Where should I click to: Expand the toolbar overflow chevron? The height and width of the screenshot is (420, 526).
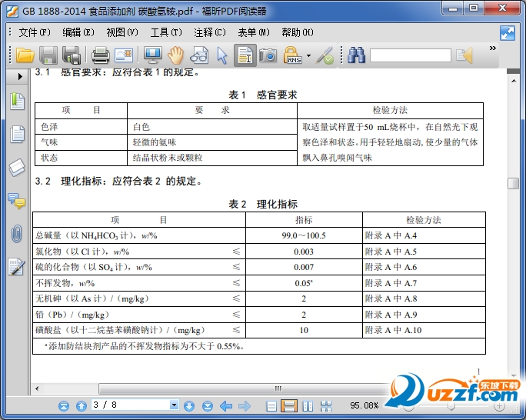pyautogui.click(x=492, y=48)
